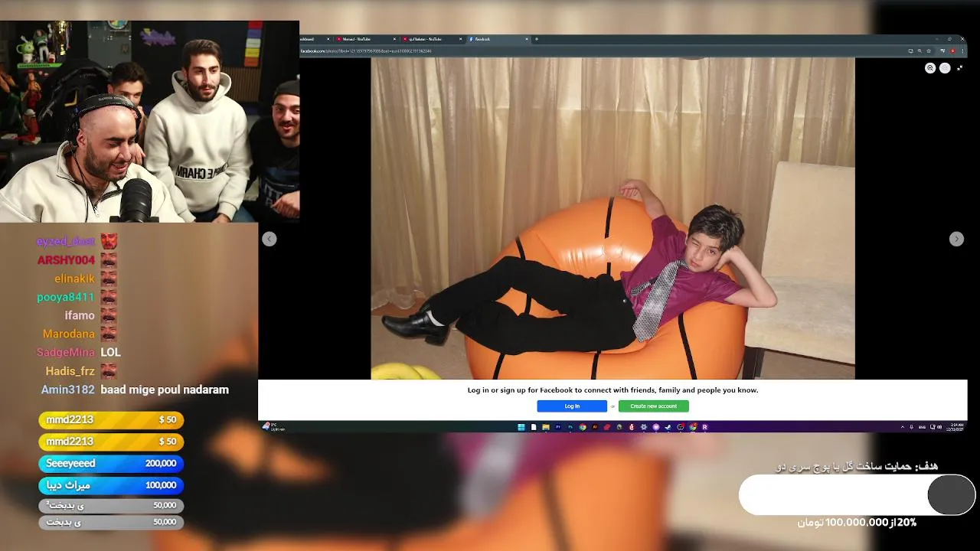The width and height of the screenshot is (980, 551).
Task: Open the Chrome icon with notification badge
Action: [693, 427]
